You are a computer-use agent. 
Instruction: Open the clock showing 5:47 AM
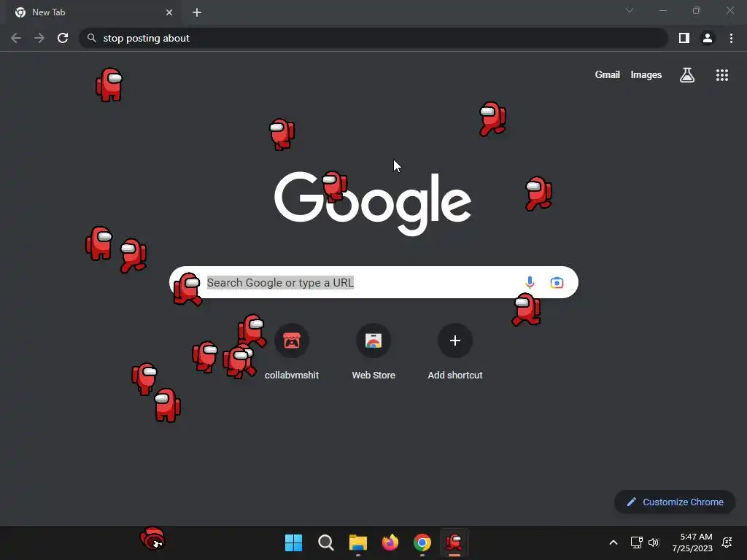[692, 542]
